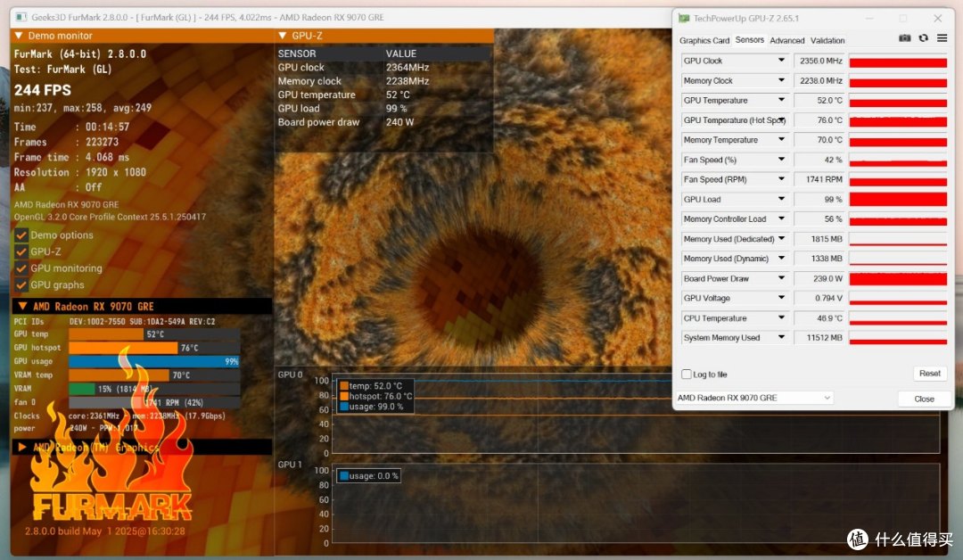Click the 239.0 W Board Power Draw value
963x560 pixels.
click(820, 279)
